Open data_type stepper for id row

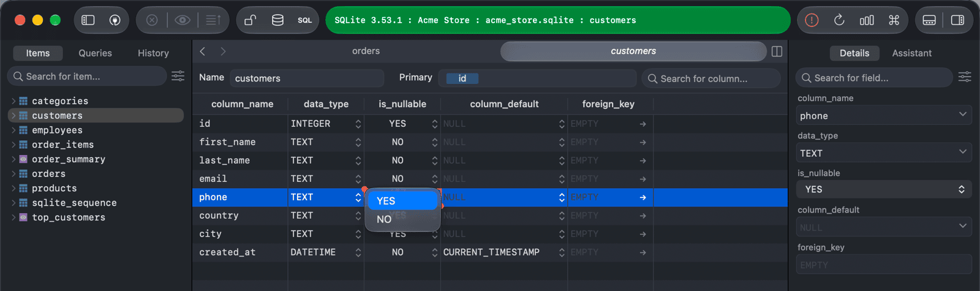pos(358,124)
